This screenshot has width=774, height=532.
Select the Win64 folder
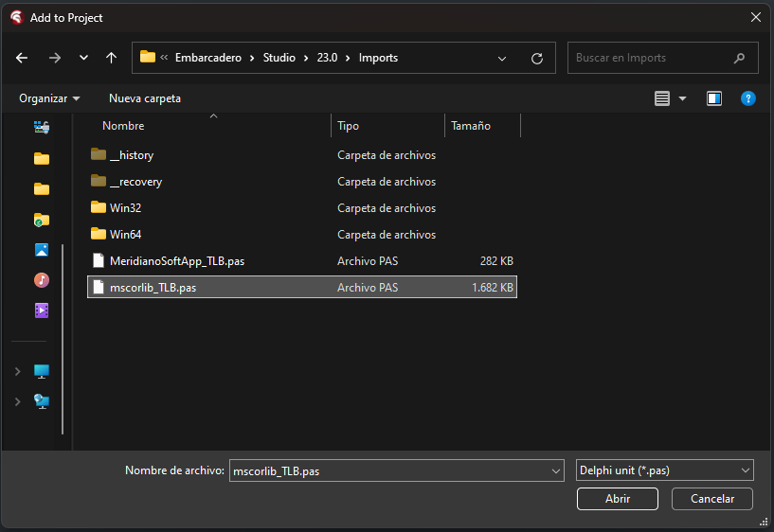tap(302, 235)
